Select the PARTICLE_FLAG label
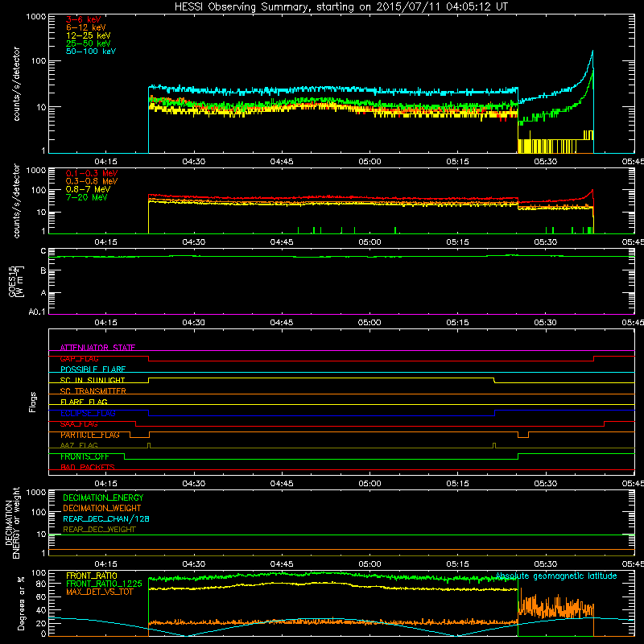Screen dimensions: 644x644 click(90, 435)
